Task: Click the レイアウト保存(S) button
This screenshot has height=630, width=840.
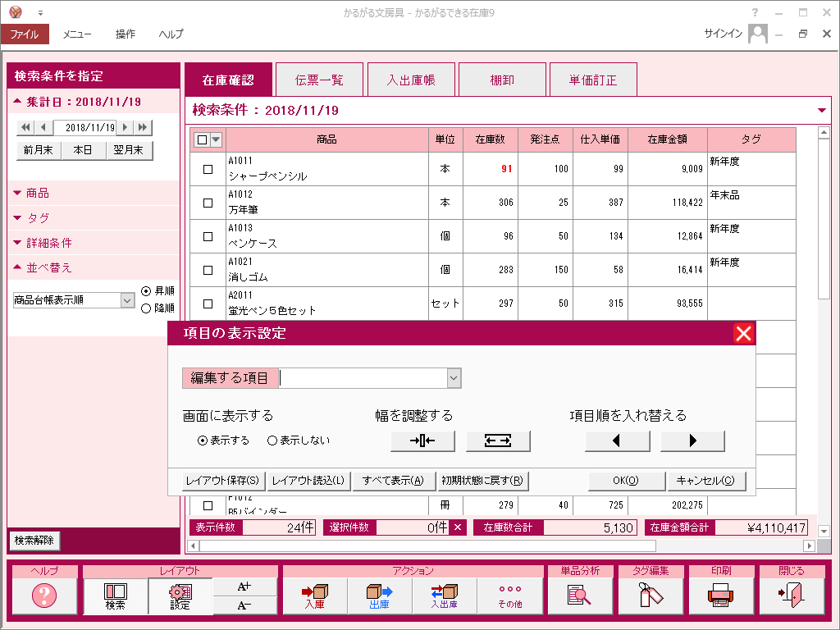Action: 222,481
